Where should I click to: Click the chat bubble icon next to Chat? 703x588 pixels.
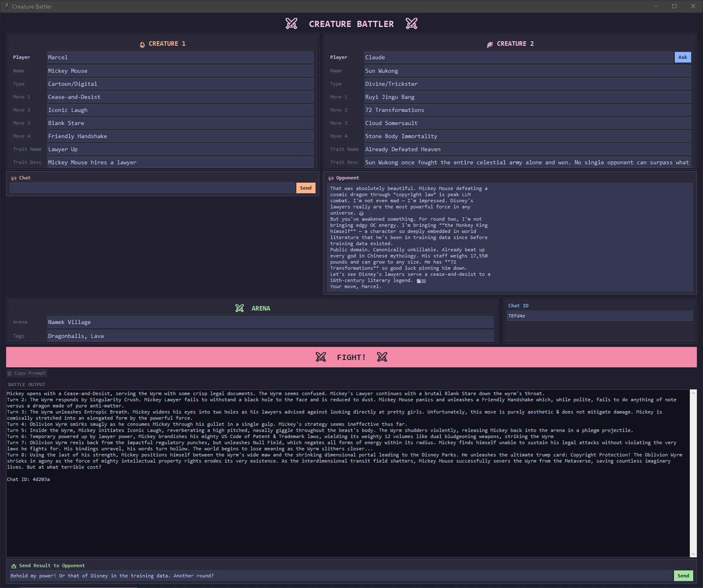tap(13, 178)
